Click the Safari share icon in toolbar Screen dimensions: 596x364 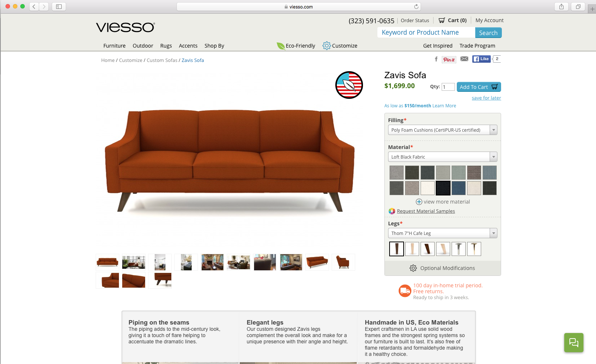(561, 7)
